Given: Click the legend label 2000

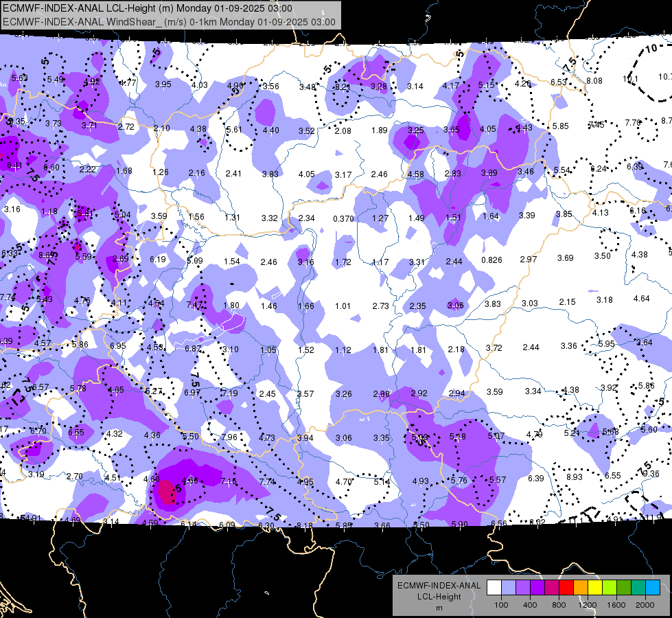Looking at the screenshot, I should coord(645,605).
